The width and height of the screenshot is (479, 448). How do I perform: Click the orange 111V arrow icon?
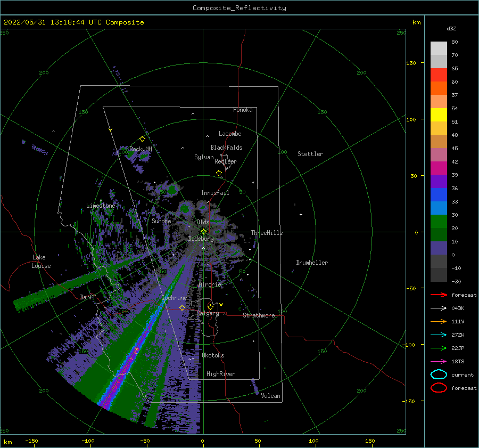[439, 321]
